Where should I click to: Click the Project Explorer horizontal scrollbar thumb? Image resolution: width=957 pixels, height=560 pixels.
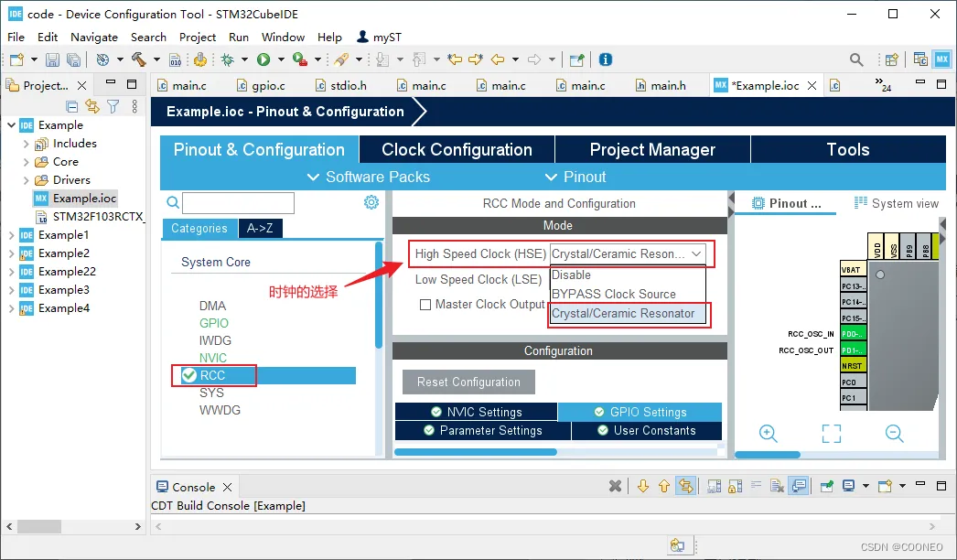pyautogui.click(x=39, y=526)
